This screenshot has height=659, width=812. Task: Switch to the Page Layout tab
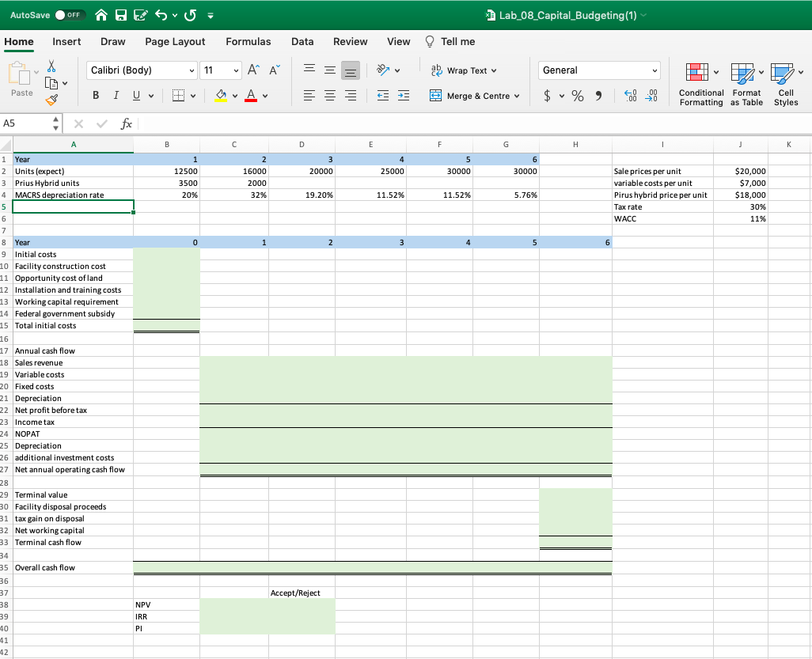click(x=175, y=41)
